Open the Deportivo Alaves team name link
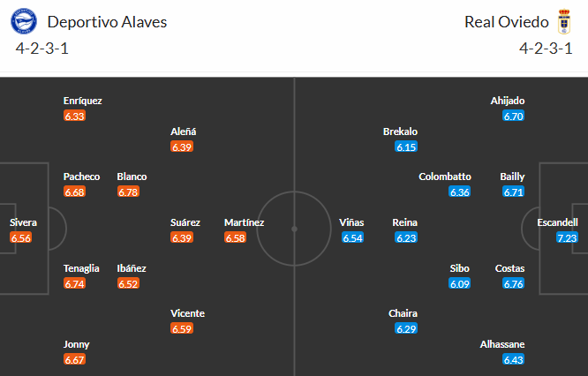This screenshot has height=376, width=588. (x=107, y=21)
